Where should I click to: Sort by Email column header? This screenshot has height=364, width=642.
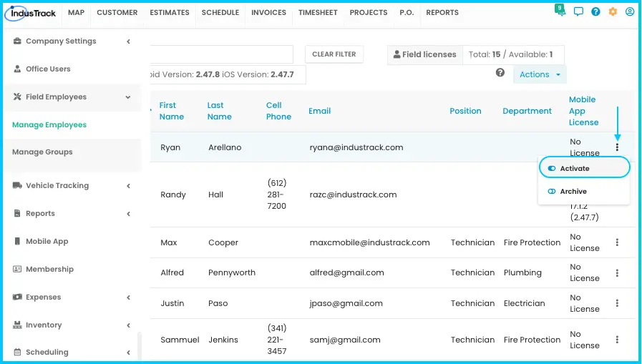[x=319, y=111]
